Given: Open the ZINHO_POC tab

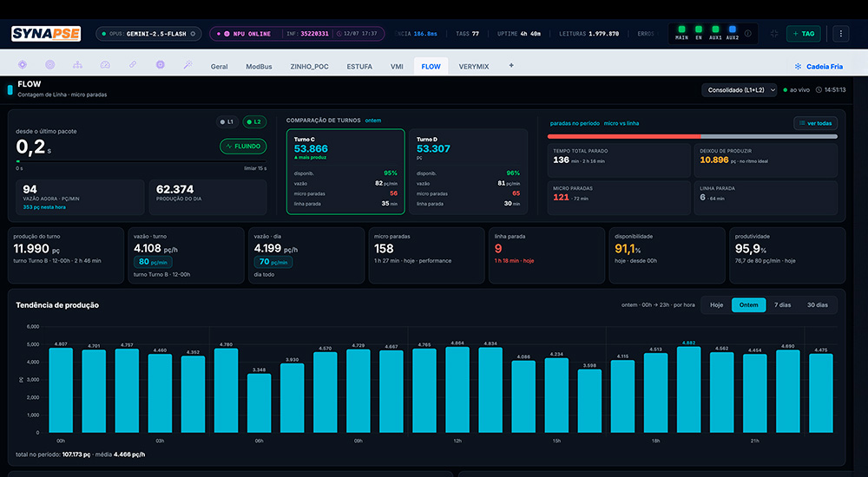Looking at the screenshot, I should pos(310,67).
